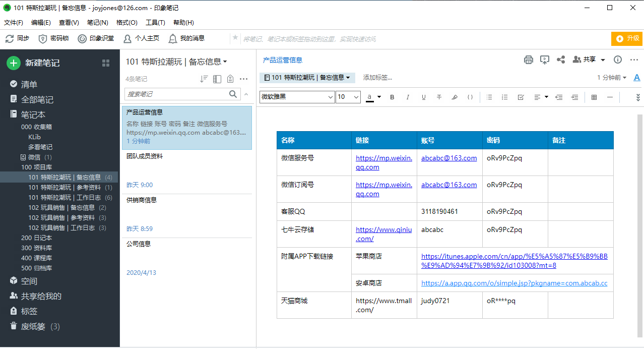Print the current note
Viewport: 644px width, 349px height.
[529, 60]
